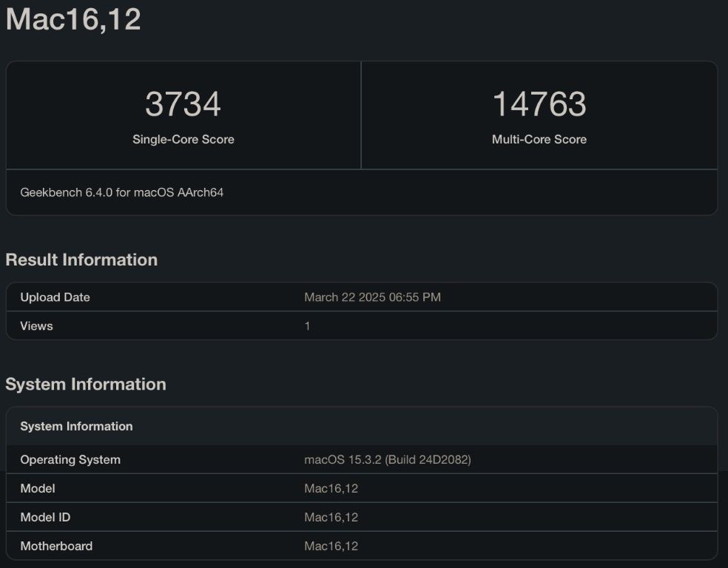Select the Mac16,12 value in Motherboard row
Viewport: 728px width, 568px height.
331,547
